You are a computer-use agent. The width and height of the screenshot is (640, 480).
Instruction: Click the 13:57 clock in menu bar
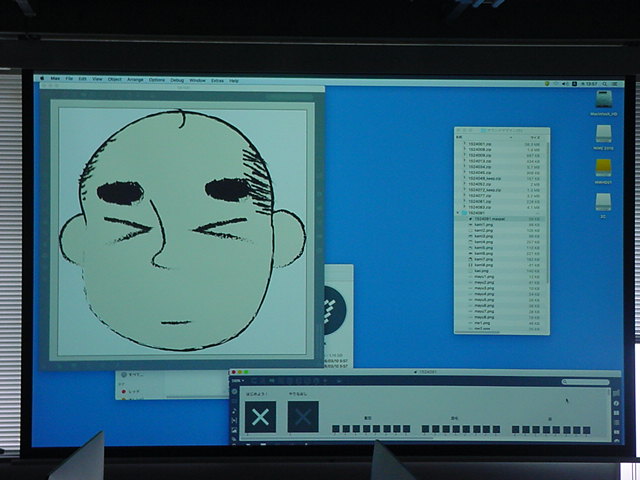(591, 84)
